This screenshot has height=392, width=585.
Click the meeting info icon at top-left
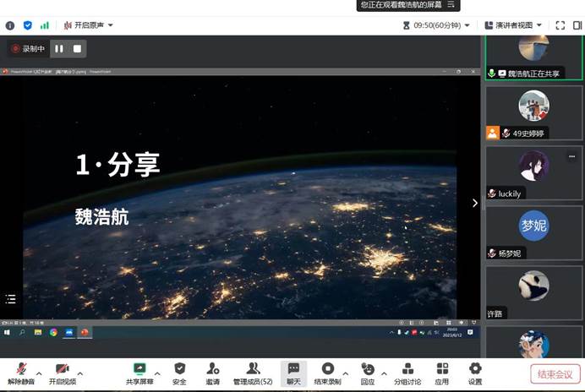[x=10, y=25]
